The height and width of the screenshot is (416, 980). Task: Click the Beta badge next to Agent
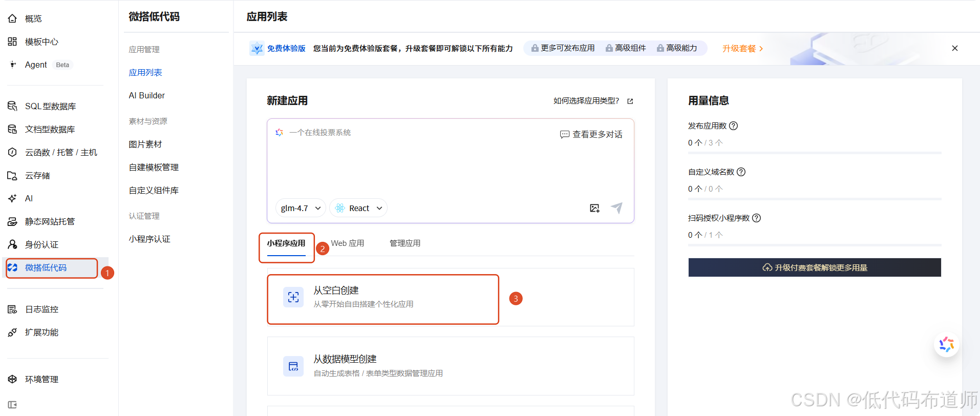(x=62, y=65)
